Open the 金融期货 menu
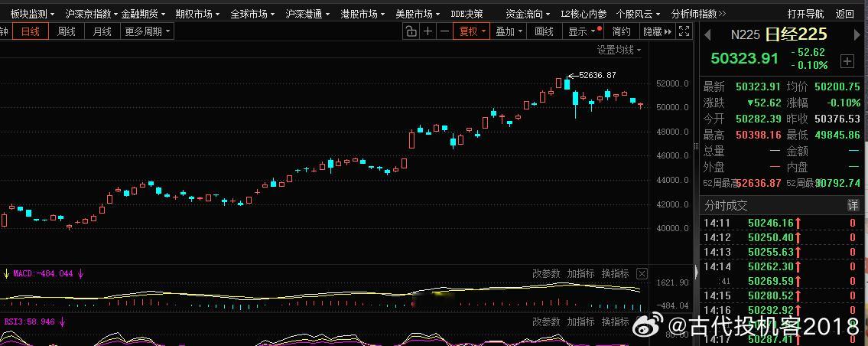Screen dimensions: 868x346 (143, 13)
